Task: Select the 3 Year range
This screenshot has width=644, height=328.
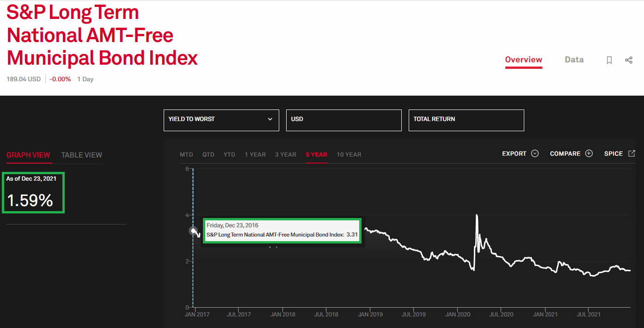Action: (286, 154)
